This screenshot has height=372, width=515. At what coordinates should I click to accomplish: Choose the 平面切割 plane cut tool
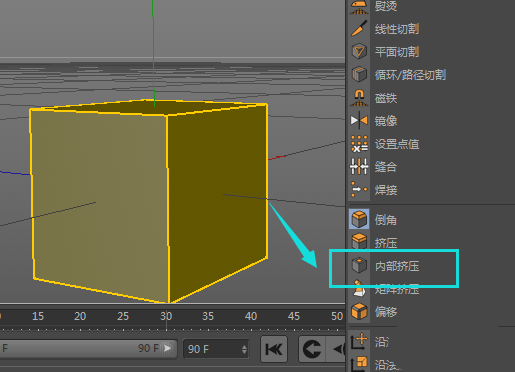385,52
